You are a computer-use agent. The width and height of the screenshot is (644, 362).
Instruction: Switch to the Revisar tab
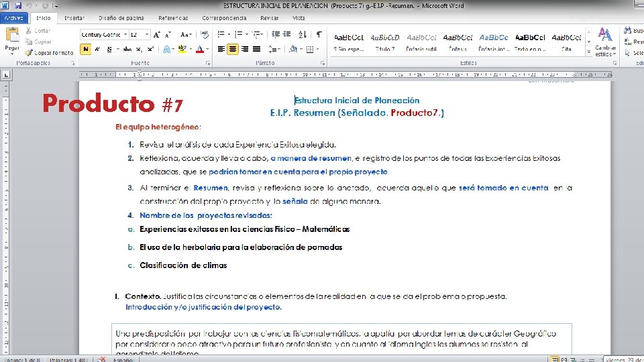(x=270, y=18)
